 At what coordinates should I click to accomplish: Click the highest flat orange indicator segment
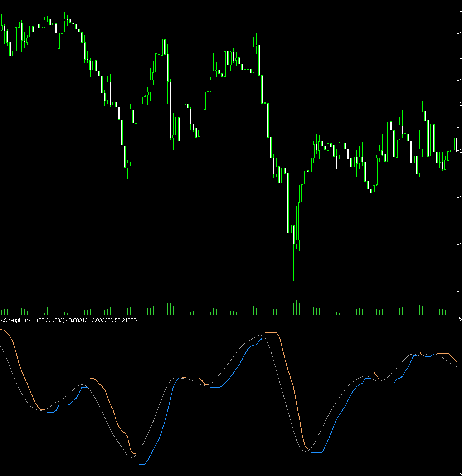point(271,333)
